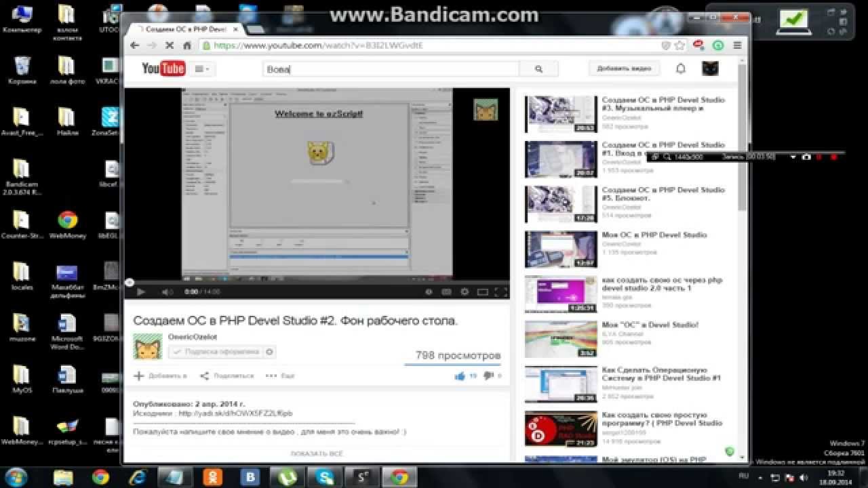Expand description with 'ПОКАЗАТЬ ВСЁ'
Screen dimensions: 868x488
click(317, 453)
